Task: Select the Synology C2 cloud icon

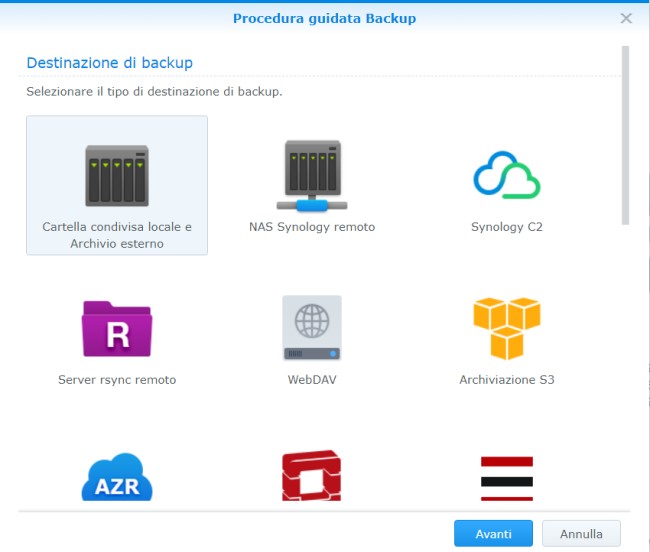Action: click(x=507, y=175)
